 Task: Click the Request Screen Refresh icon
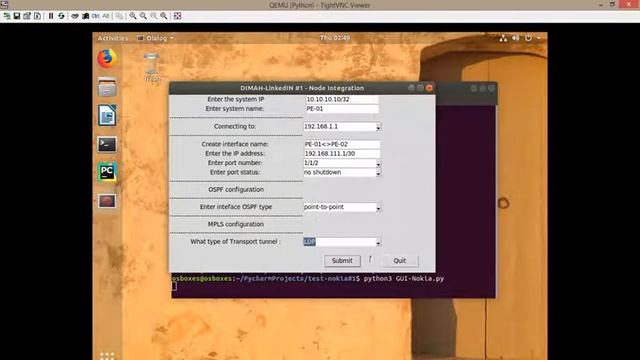[x=61, y=16]
